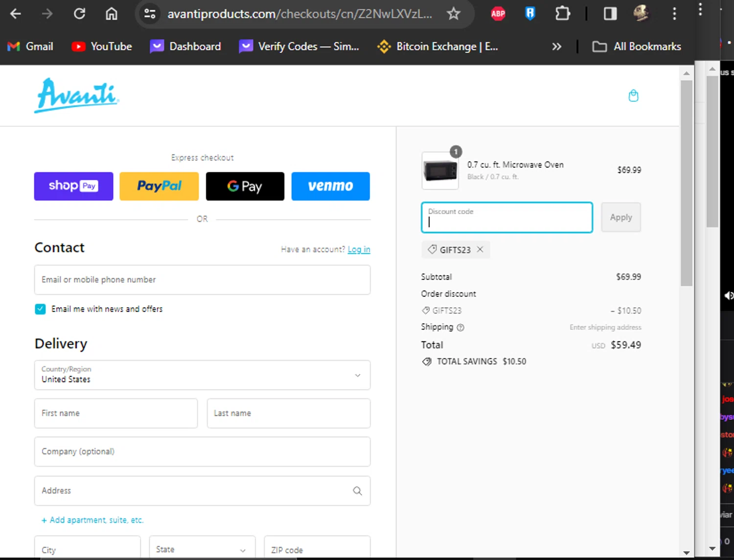Open the Chrome three-dot menu
Image resolution: width=734 pixels, height=560 pixels.
coord(674,14)
